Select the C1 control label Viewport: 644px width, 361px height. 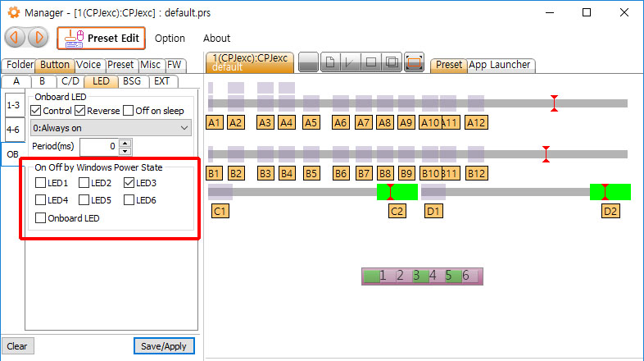(220, 212)
